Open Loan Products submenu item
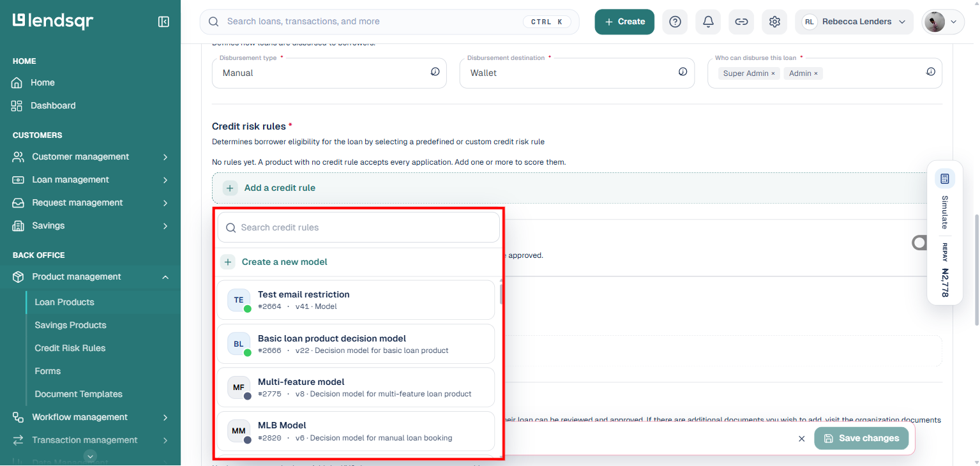Image resolution: width=980 pixels, height=466 pixels. (64, 302)
